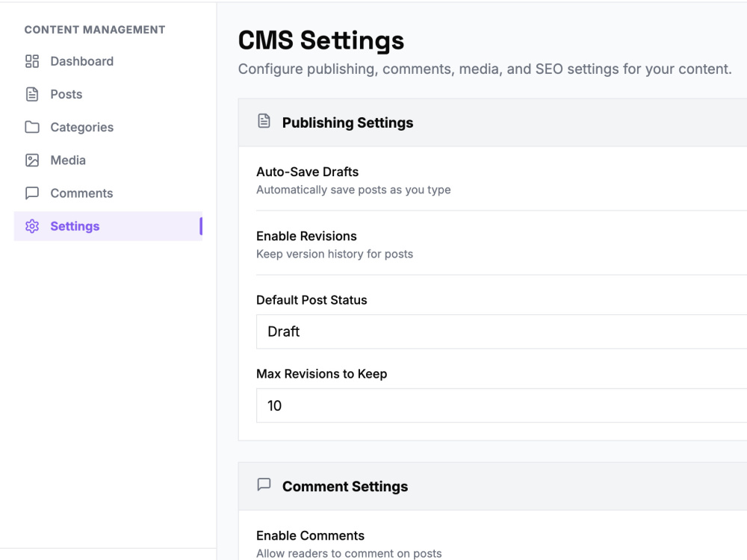
Task: Click the Publishing Settings header
Action: click(347, 123)
